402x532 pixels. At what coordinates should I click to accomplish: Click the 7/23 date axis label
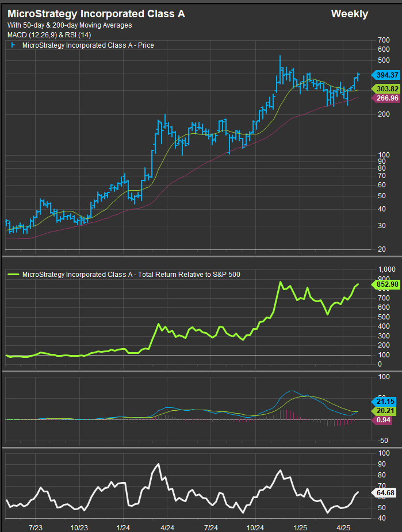coord(36,527)
